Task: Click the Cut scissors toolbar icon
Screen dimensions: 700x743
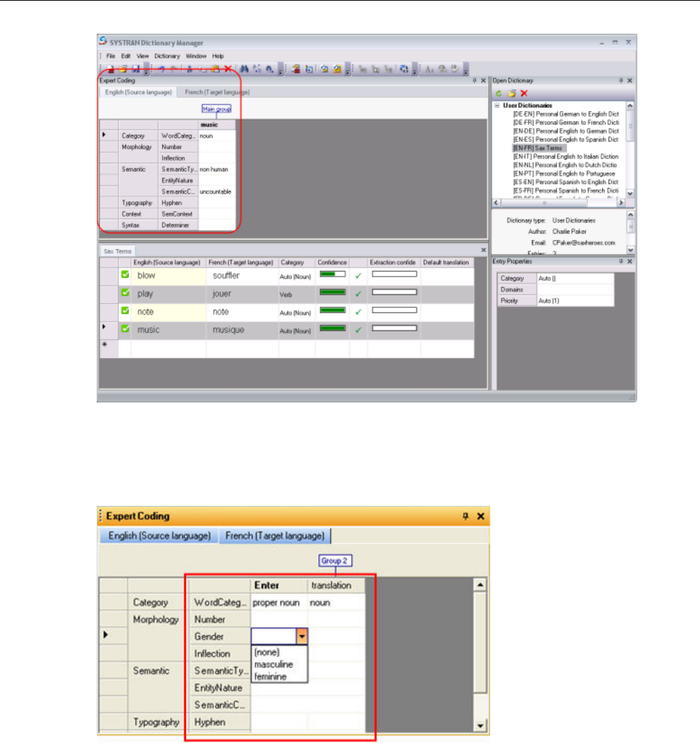Action: tap(189, 69)
